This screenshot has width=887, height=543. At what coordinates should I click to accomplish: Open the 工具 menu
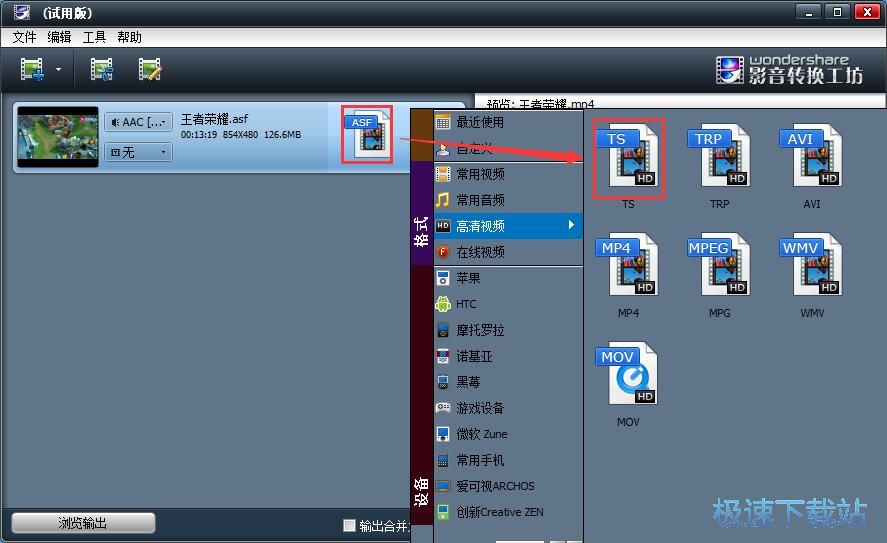coord(94,37)
